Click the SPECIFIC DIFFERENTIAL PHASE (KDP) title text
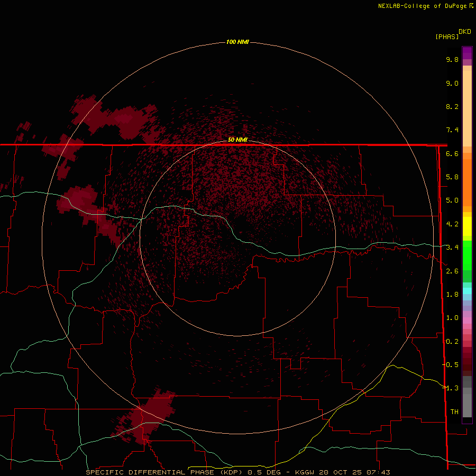 pyautogui.click(x=164, y=472)
